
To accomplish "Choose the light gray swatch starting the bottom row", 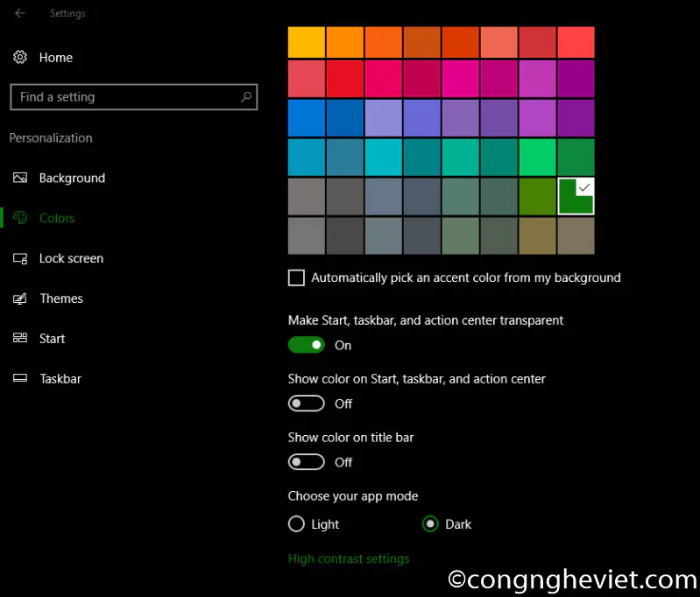I will (x=307, y=235).
